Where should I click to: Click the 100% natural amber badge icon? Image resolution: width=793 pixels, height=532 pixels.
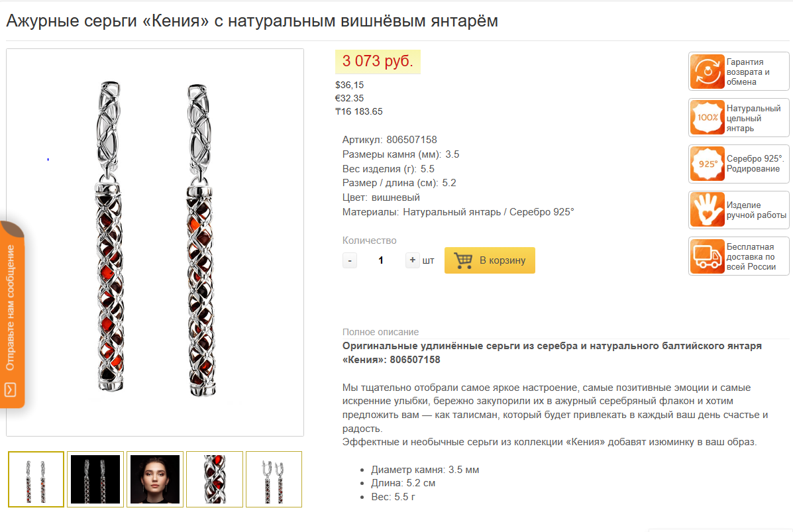pyautogui.click(x=707, y=118)
